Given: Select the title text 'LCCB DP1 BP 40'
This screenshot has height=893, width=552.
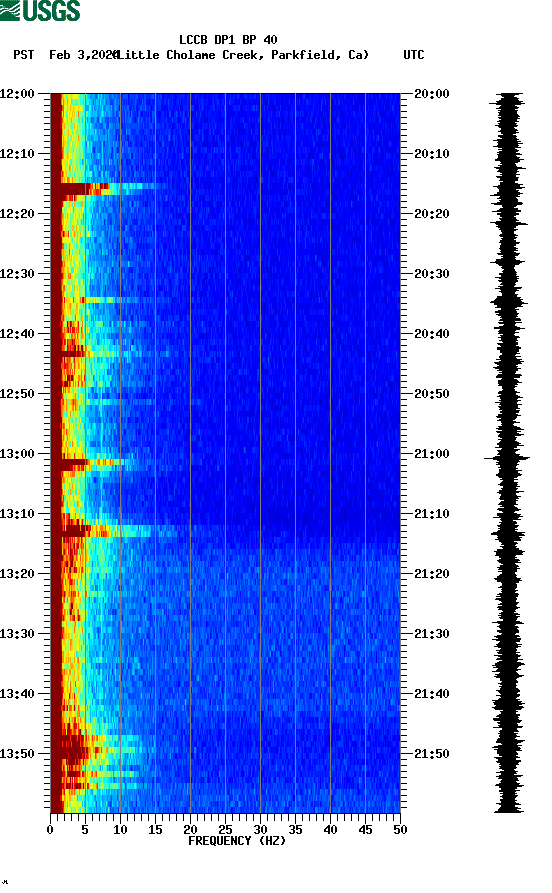Looking at the screenshot, I should 228,40.
